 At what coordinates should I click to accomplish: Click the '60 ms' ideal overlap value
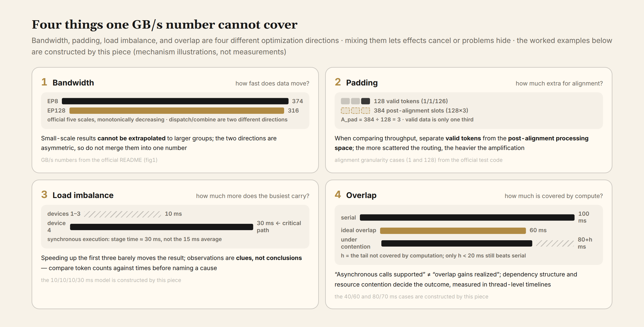[x=538, y=230]
